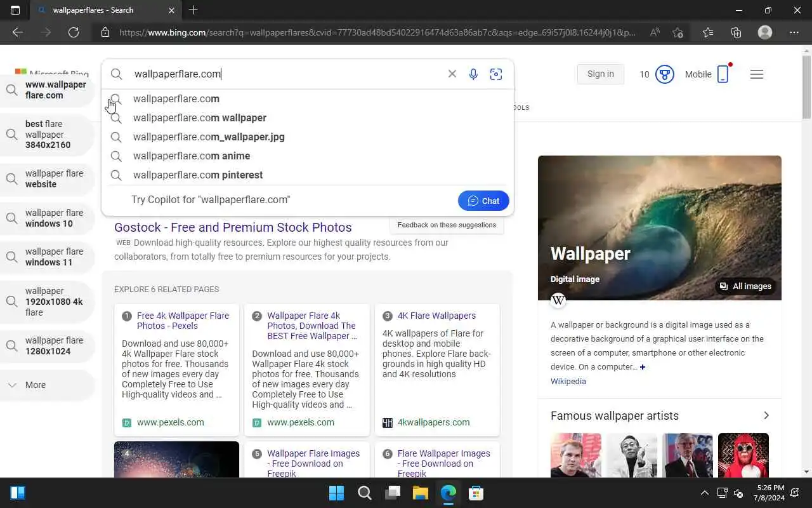This screenshot has height=508, width=812.
Task: Expand Famous wallpaper artists chevron
Action: [x=766, y=415]
